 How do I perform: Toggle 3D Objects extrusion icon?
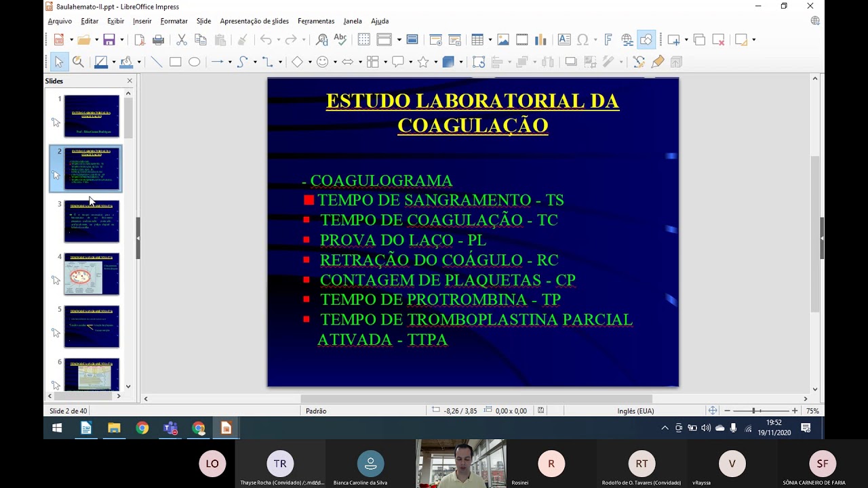pos(676,62)
